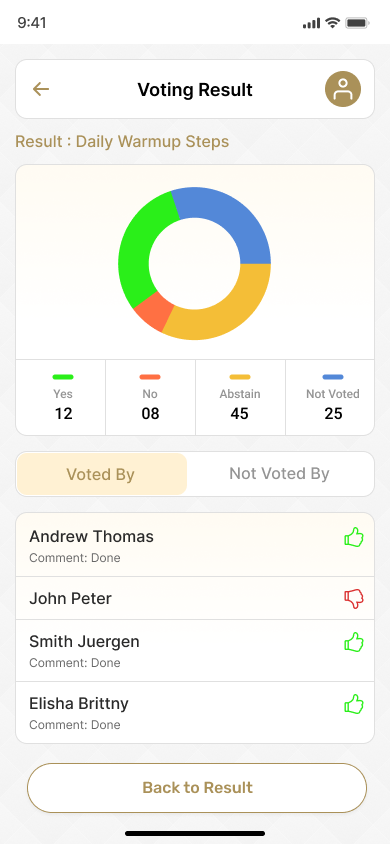Switch to the Voted By tab
Screen dimensions: 390x844
pos(102,474)
